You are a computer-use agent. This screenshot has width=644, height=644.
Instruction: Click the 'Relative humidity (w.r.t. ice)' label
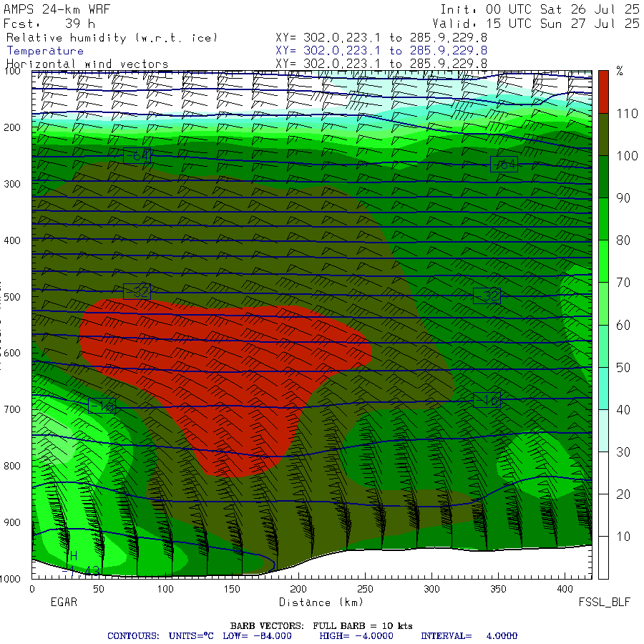[x=112, y=38]
